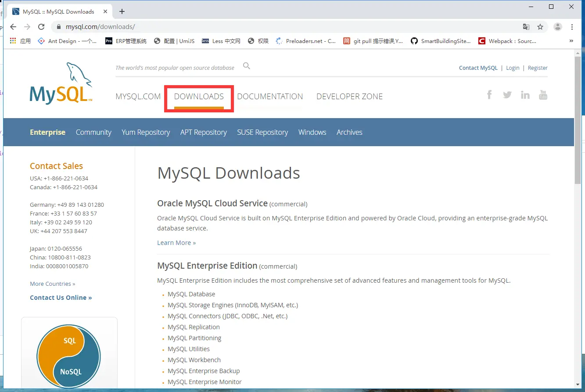The width and height of the screenshot is (585, 392).
Task: Open the ERP管理系统 bookmark
Action: point(126,41)
